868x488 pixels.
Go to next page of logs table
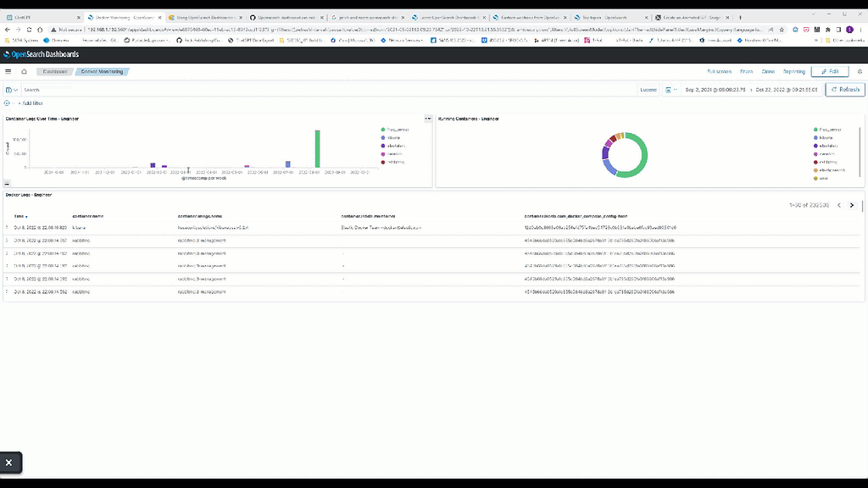click(x=852, y=205)
